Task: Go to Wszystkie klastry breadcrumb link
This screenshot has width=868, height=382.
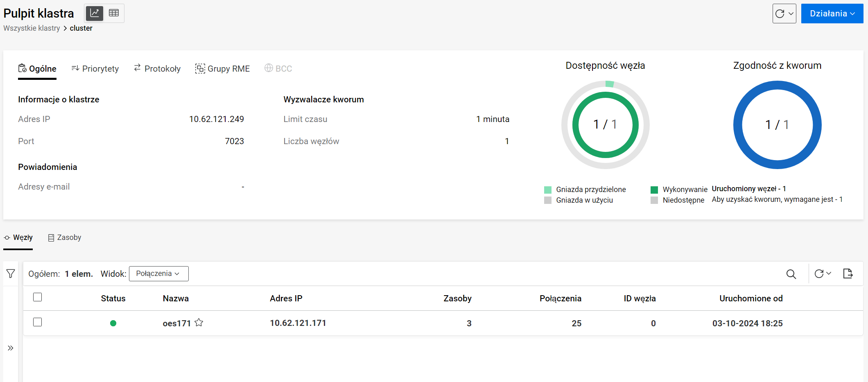Action: (32, 28)
